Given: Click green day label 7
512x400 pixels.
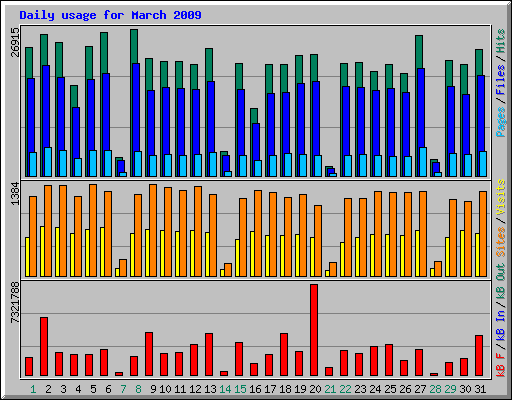Looking at the screenshot, I should pos(123,389).
